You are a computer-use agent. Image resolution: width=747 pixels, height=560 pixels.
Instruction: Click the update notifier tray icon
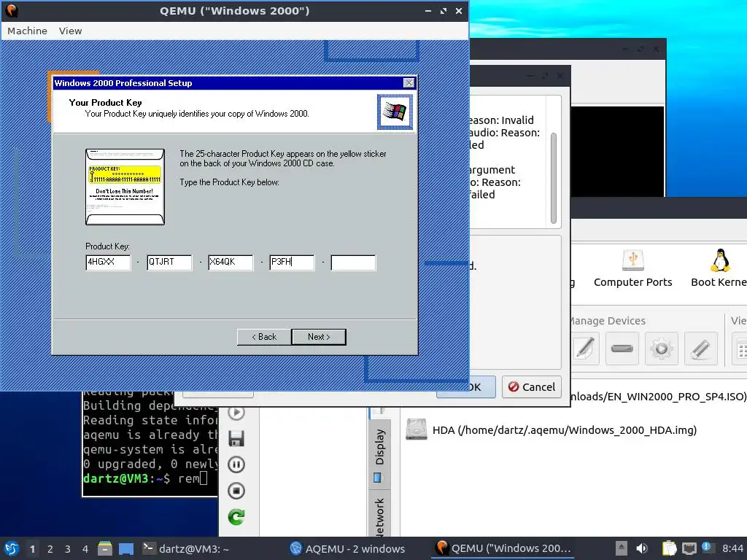[x=707, y=548]
